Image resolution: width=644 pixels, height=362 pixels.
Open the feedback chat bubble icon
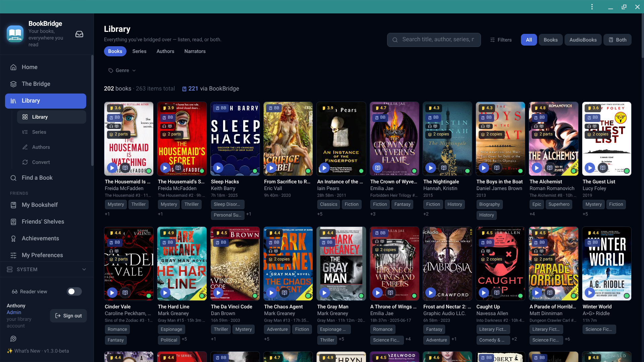click(13, 339)
